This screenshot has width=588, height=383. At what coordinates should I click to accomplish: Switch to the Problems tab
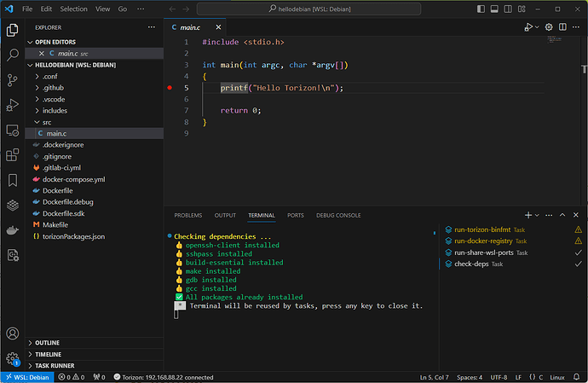click(187, 216)
